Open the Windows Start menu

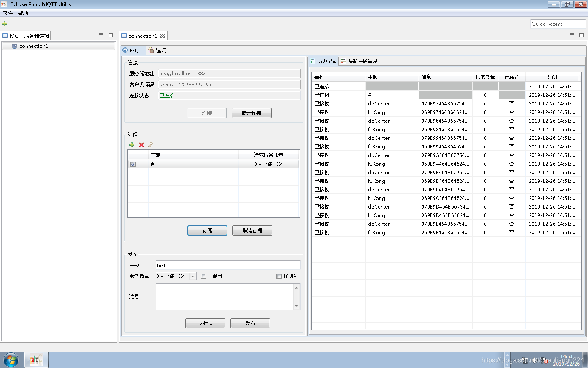tap(11, 360)
